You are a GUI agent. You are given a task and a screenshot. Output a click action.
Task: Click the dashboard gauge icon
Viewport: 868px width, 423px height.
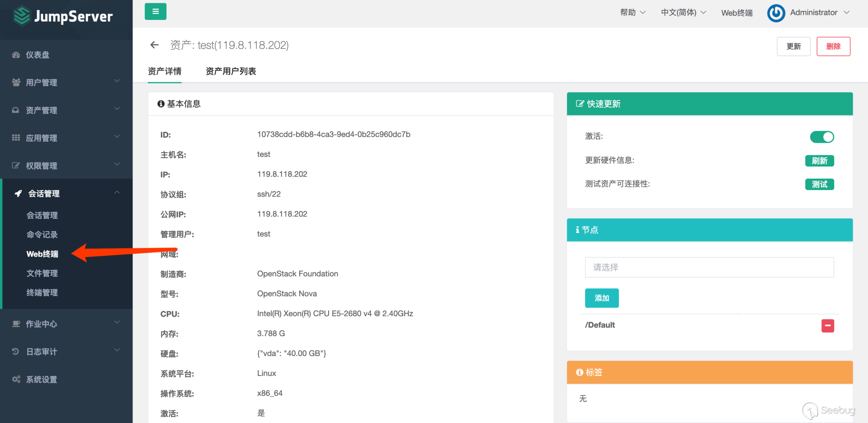(16, 55)
